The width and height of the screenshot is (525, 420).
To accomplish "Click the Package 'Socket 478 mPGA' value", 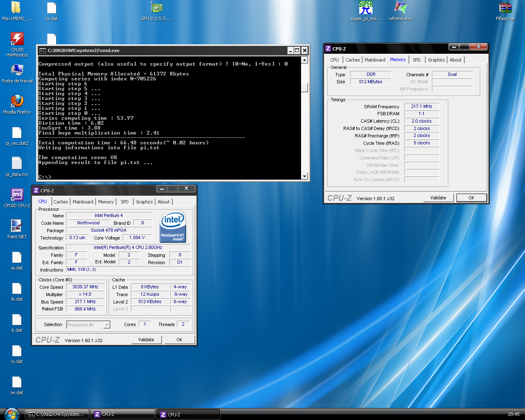I will pyautogui.click(x=109, y=230).
